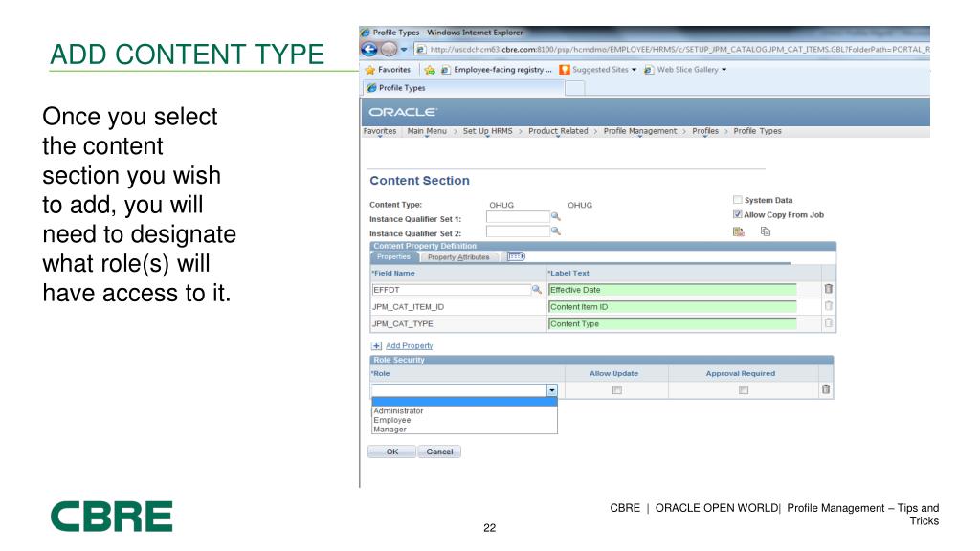The image size is (980, 551).
Task: Delete the Role Security row
Action: point(826,389)
